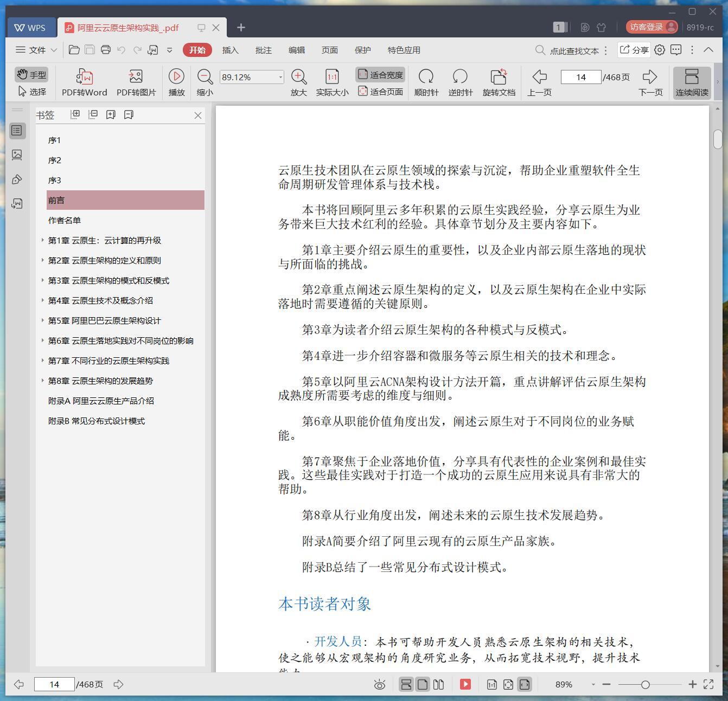Open the bookmarks sidebar panel icon
This screenshot has width=728, height=701.
pos(17,131)
